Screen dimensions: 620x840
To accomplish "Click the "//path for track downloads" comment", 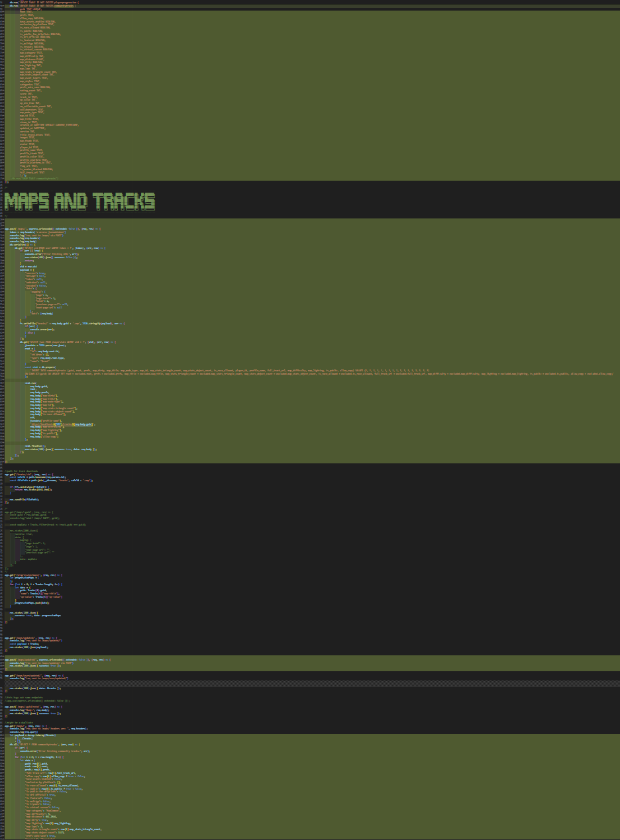I will click(x=21, y=471).
